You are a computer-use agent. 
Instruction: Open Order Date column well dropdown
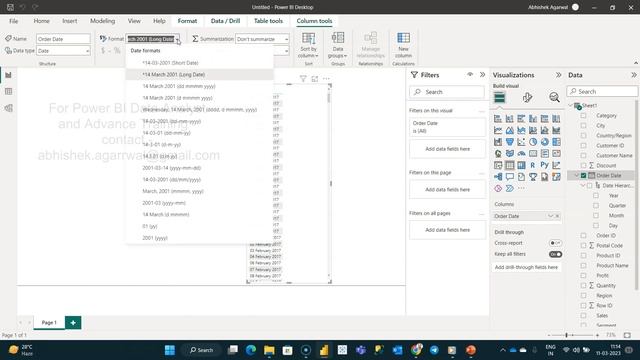pos(550,216)
